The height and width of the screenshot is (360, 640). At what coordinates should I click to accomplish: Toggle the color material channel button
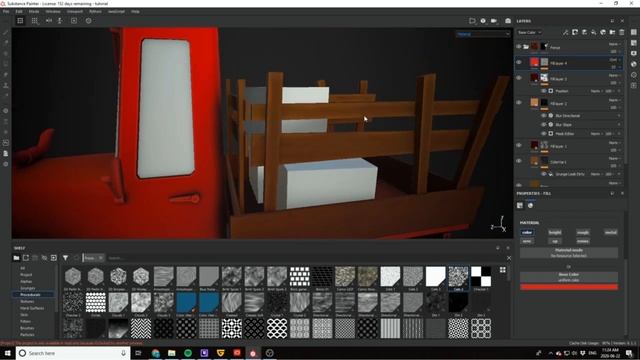(x=527, y=232)
